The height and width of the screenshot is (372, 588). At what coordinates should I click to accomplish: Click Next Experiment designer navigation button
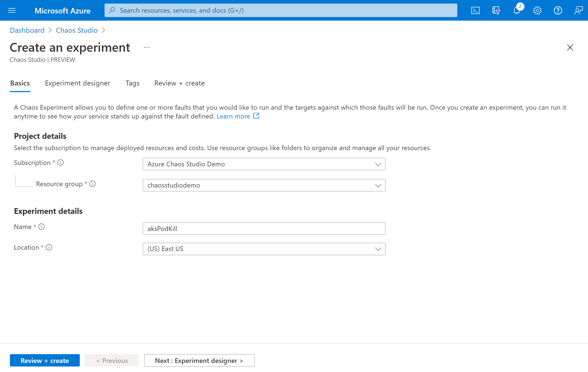point(199,360)
